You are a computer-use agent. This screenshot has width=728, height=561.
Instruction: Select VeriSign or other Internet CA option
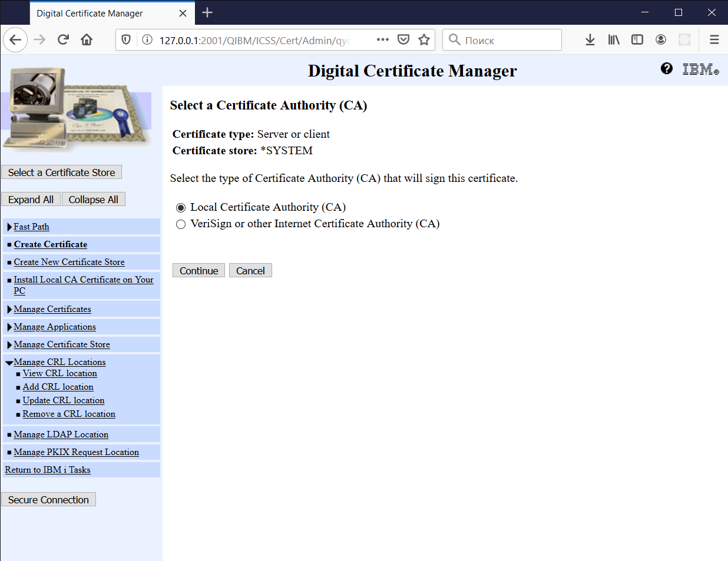181,224
